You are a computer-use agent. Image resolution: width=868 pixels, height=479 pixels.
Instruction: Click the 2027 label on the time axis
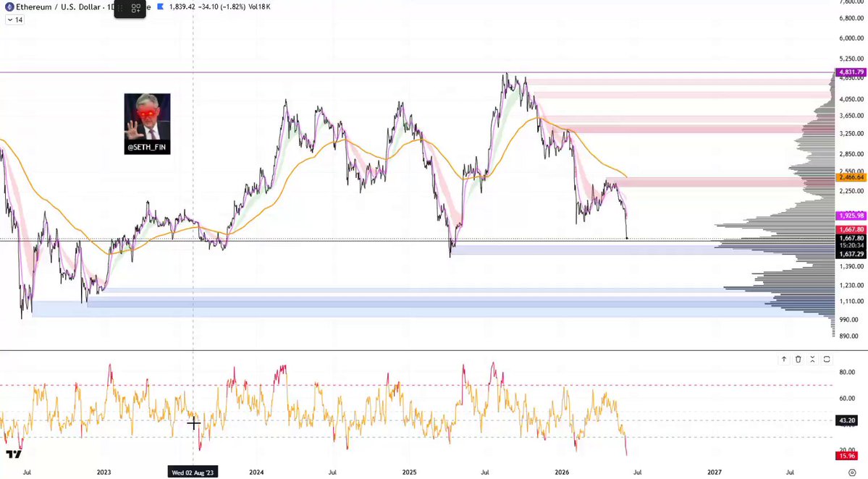(715, 472)
